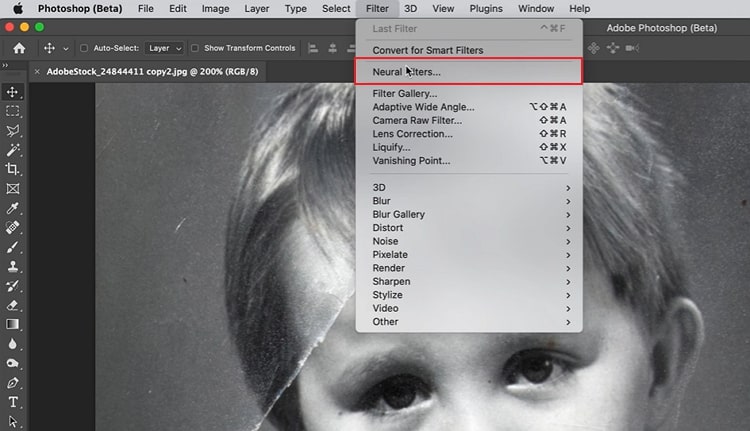750x431 pixels.
Task: Open the Layer menu
Action: pos(256,9)
